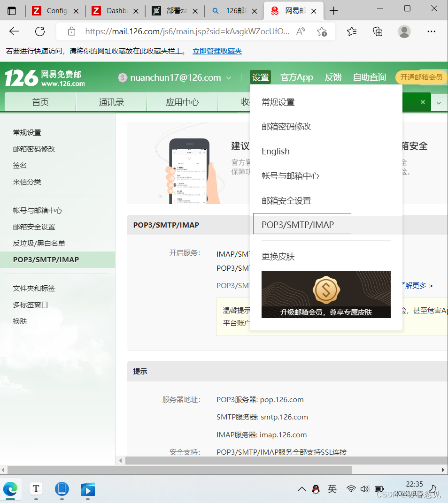Click 立即管理收藏夹 link
Screen dimensions: 448x503
point(217,51)
